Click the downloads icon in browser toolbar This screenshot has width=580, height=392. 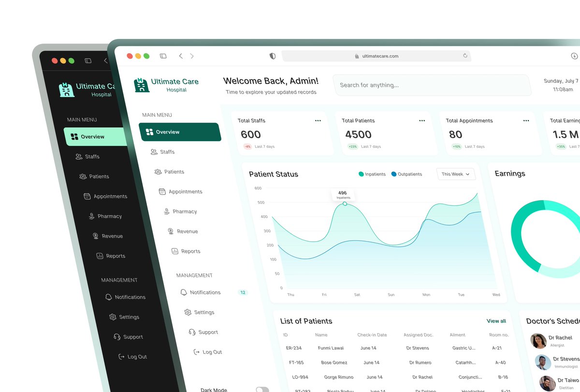click(x=574, y=56)
